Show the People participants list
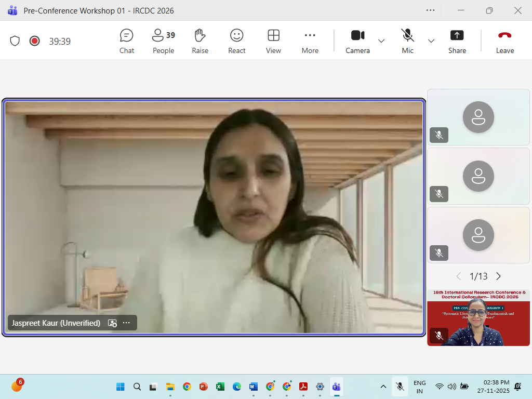The width and height of the screenshot is (532, 399). 163,41
